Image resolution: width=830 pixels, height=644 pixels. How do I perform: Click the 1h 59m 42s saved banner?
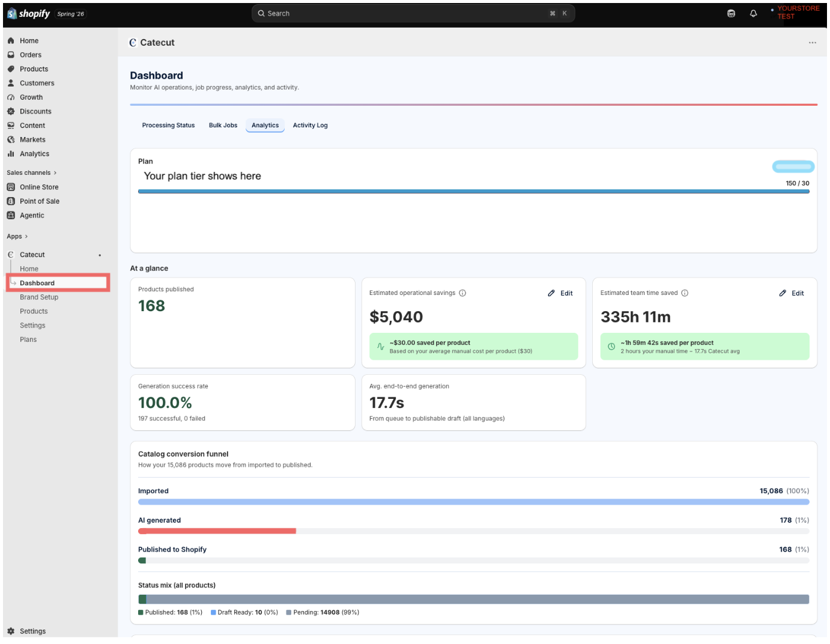704,347
